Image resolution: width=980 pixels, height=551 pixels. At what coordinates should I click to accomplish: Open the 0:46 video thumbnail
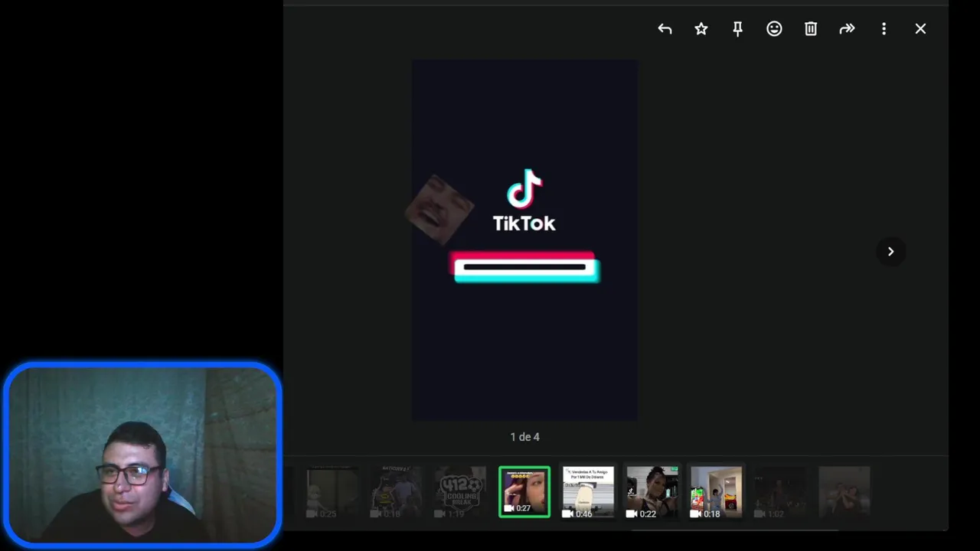pyautogui.click(x=588, y=492)
